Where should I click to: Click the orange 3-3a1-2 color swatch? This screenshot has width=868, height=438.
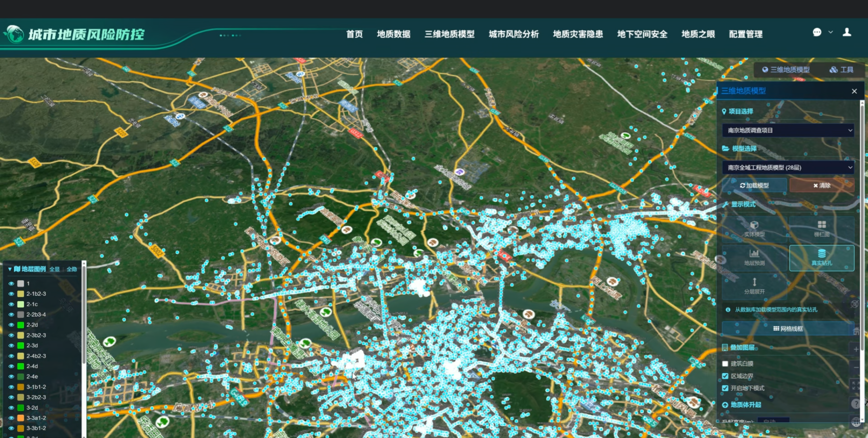click(21, 418)
